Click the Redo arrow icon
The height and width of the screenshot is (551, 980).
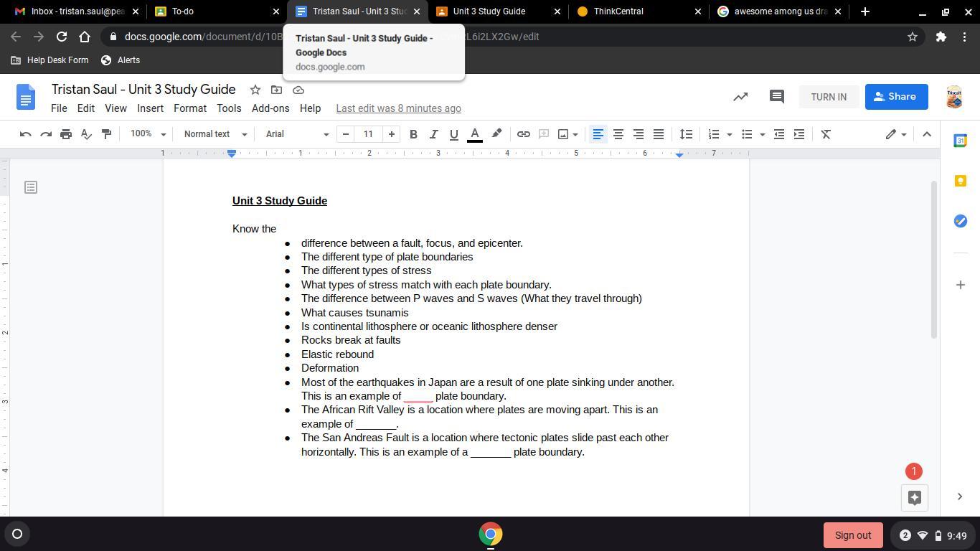point(46,134)
